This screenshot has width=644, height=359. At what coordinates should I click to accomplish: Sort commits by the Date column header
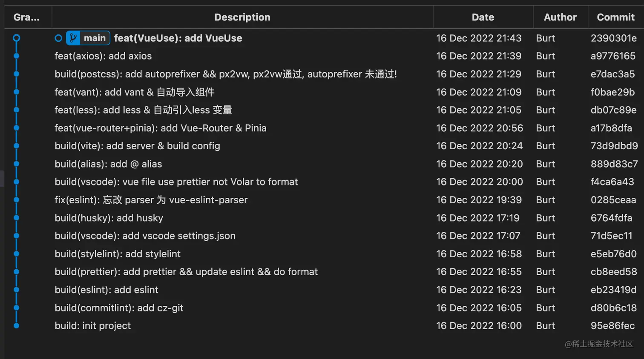coord(483,17)
